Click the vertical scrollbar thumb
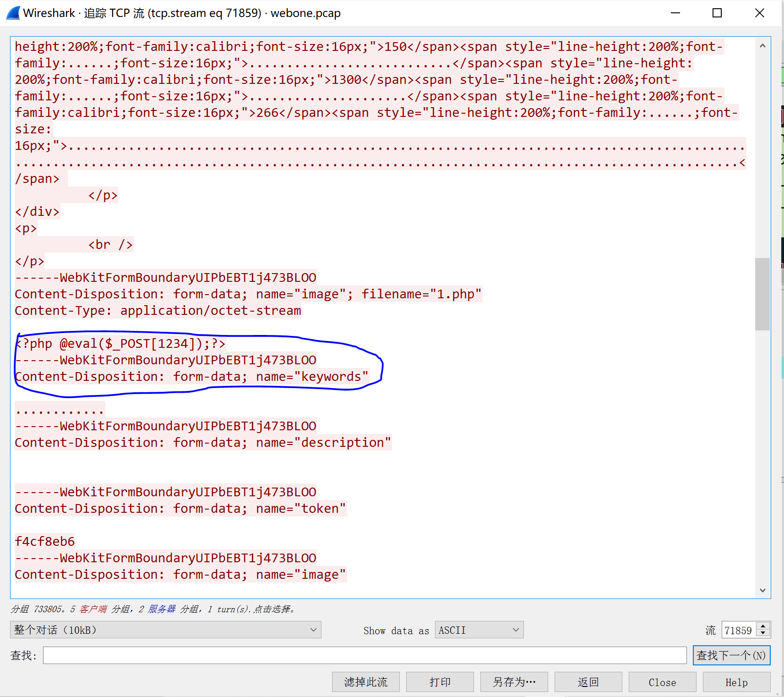Image resolution: width=784 pixels, height=697 pixels. click(762, 293)
